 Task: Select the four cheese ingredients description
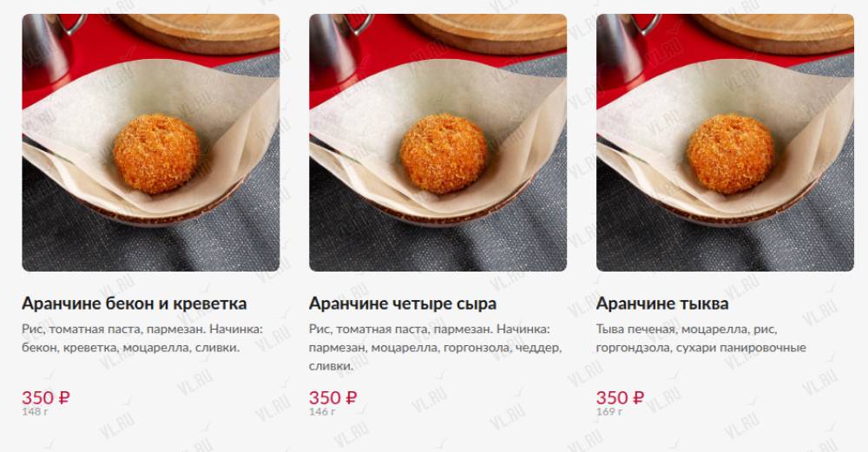coord(436,347)
